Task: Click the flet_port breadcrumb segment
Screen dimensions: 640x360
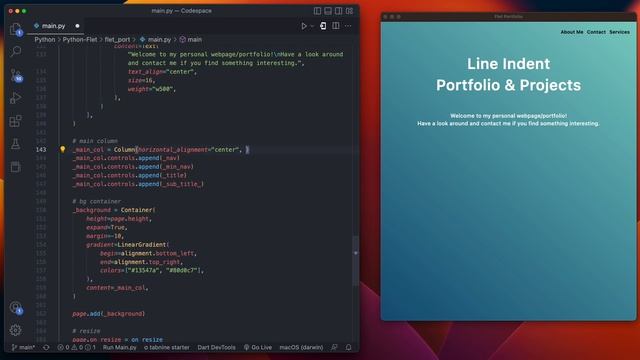Action: click(117, 40)
